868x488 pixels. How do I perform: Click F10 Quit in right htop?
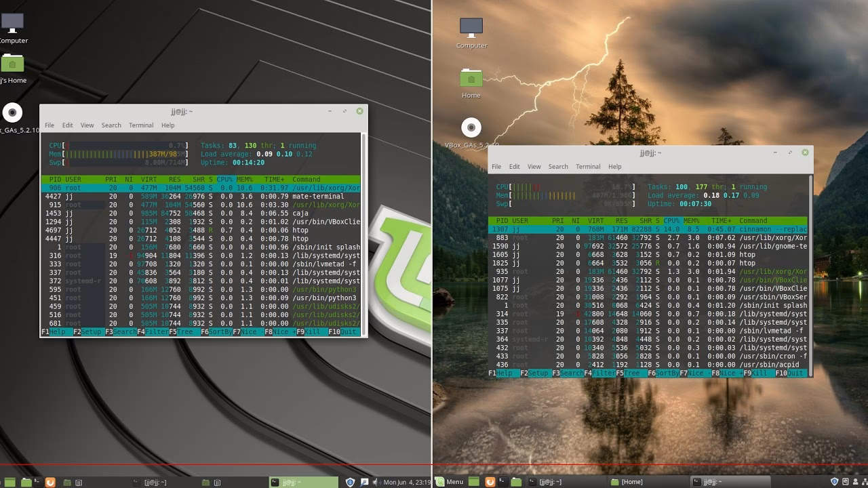point(791,373)
